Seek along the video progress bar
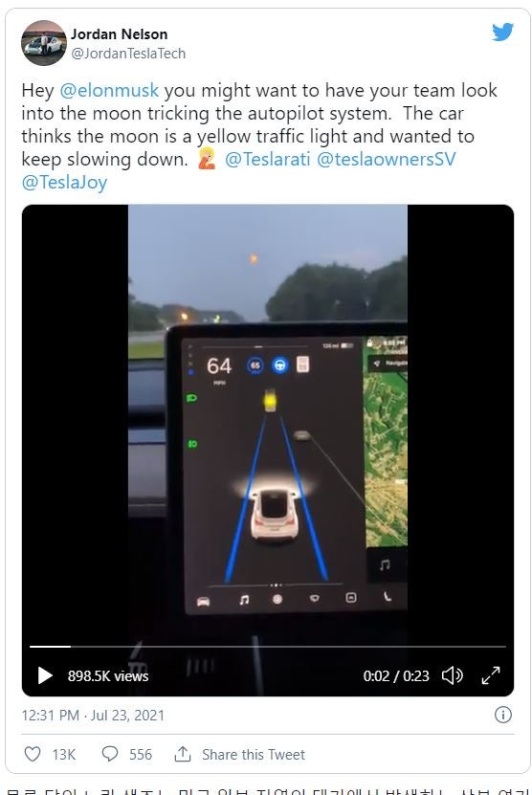 [268, 647]
